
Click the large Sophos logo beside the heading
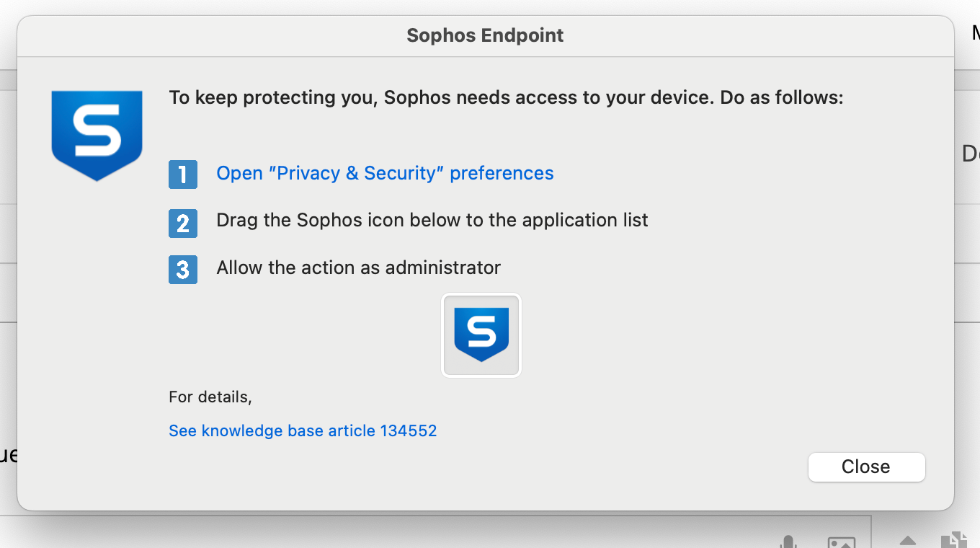point(97,136)
